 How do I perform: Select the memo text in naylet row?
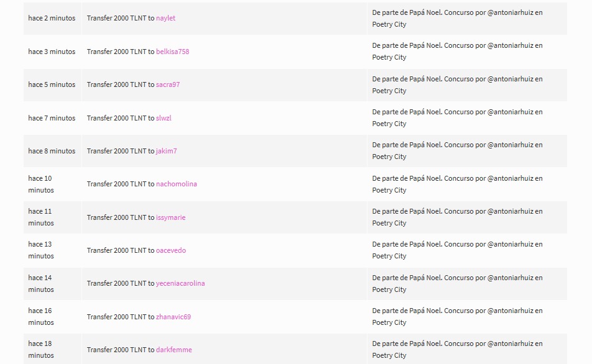(457, 19)
